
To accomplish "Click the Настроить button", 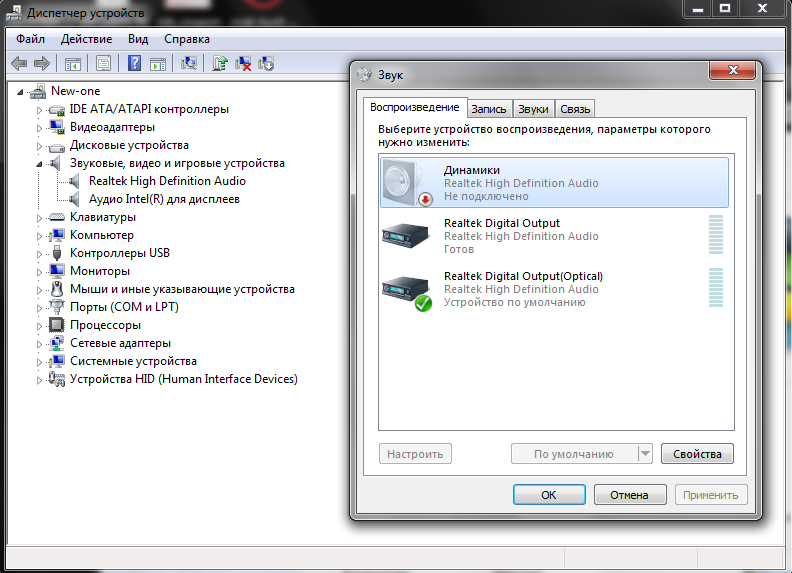I will pyautogui.click(x=415, y=454).
